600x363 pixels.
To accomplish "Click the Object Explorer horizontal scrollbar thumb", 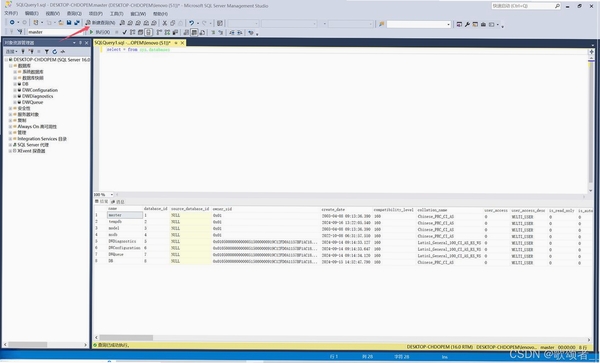I will pos(28,345).
